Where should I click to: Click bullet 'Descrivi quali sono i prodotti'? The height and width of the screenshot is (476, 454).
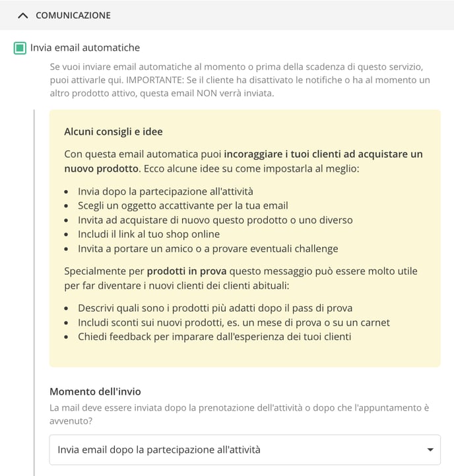point(215,308)
